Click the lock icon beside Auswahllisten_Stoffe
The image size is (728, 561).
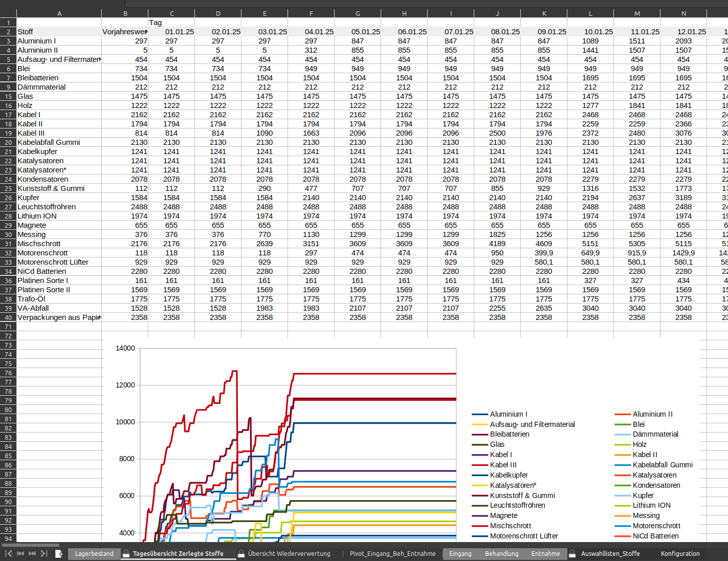coord(572,553)
